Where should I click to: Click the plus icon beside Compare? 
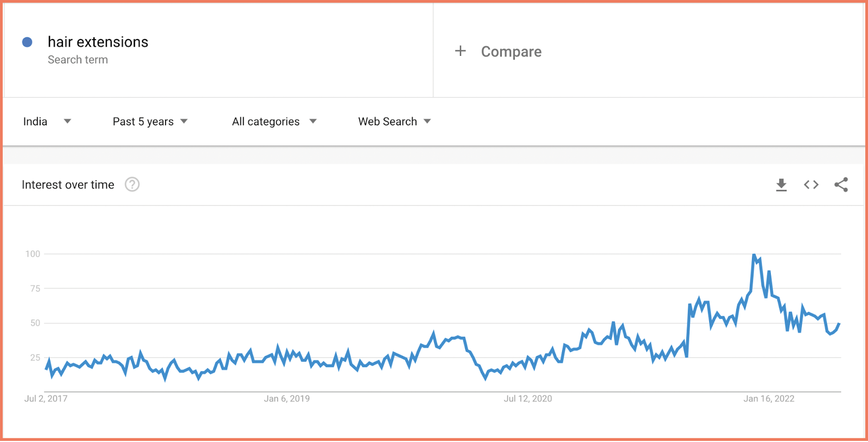[460, 51]
